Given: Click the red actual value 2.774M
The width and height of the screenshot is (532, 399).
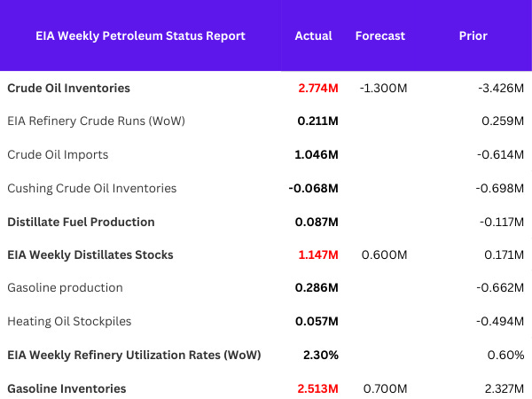Looking at the screenshot, I should click(318, 88).
